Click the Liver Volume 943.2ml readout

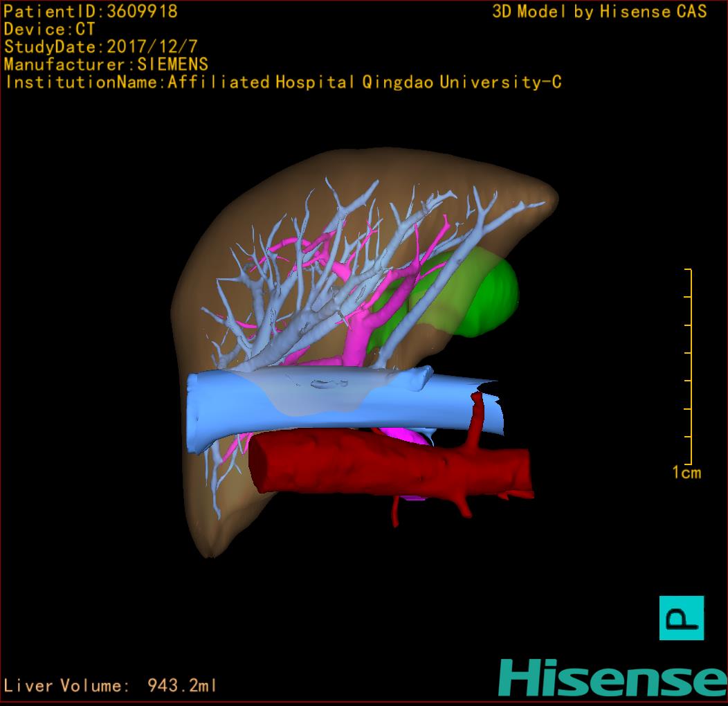point(111,686)
